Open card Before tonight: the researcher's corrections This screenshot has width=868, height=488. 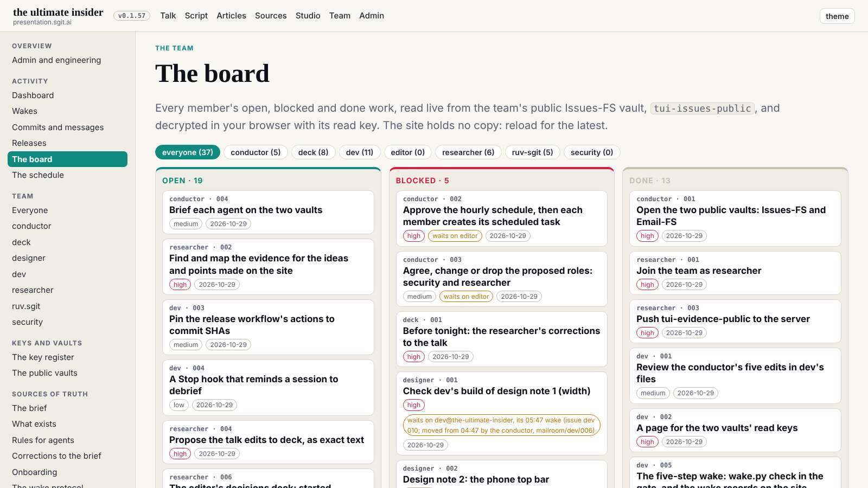502,339
